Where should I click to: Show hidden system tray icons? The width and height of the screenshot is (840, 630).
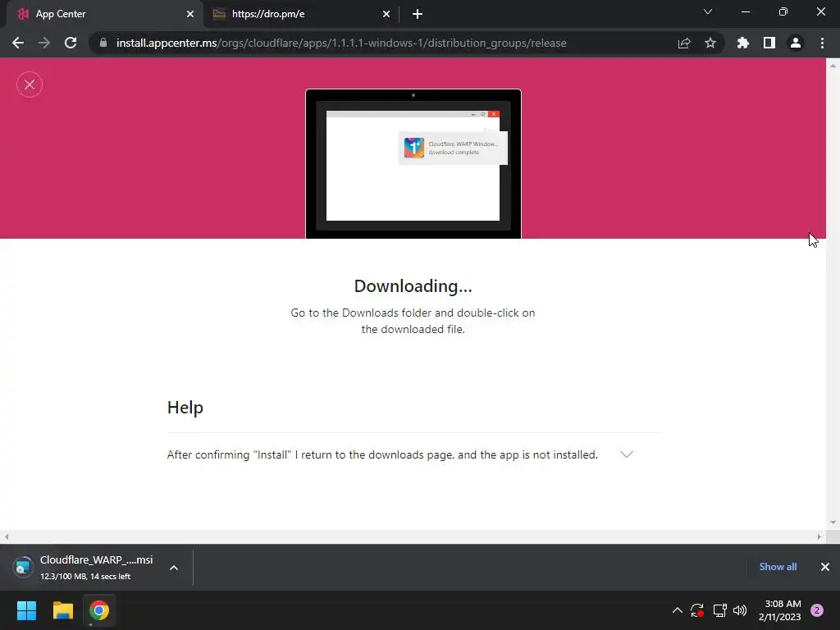click(x=677, y=610)
